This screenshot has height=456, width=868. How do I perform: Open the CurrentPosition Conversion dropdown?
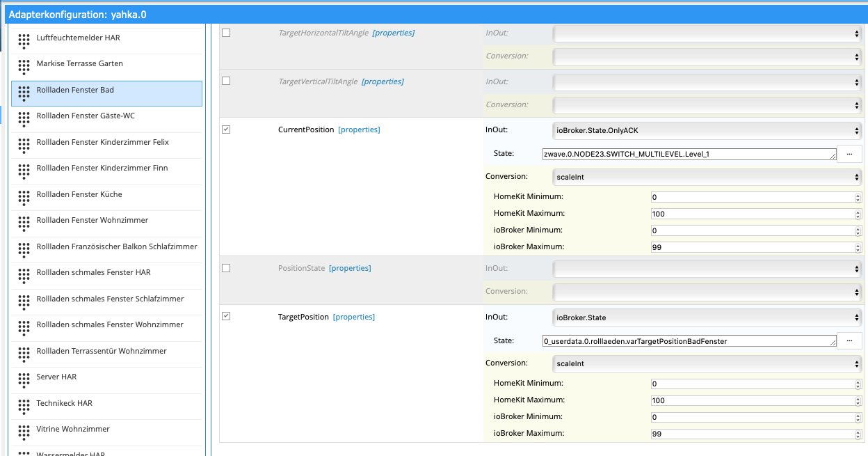click(x=707, y=178)
